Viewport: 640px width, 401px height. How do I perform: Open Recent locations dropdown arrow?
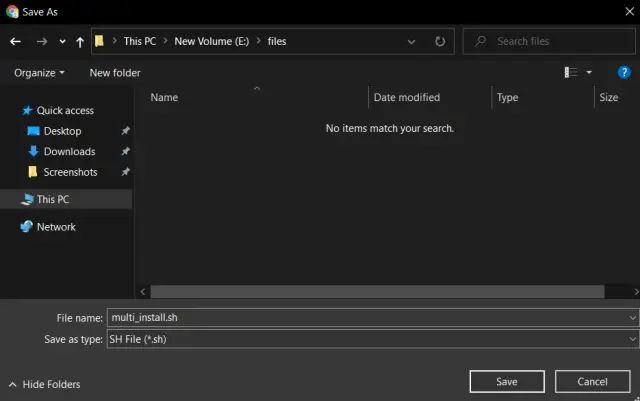[62, 42]
